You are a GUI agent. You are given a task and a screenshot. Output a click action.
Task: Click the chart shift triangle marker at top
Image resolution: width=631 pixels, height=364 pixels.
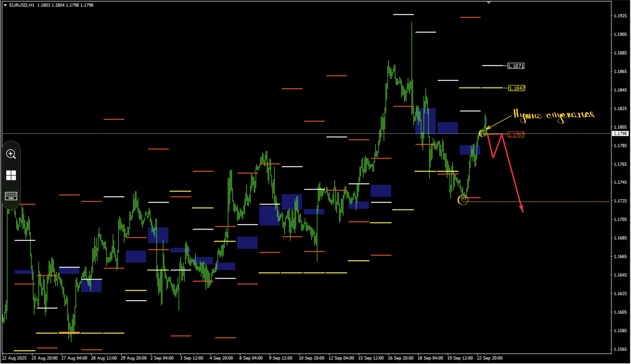click(x=488, y=3)
